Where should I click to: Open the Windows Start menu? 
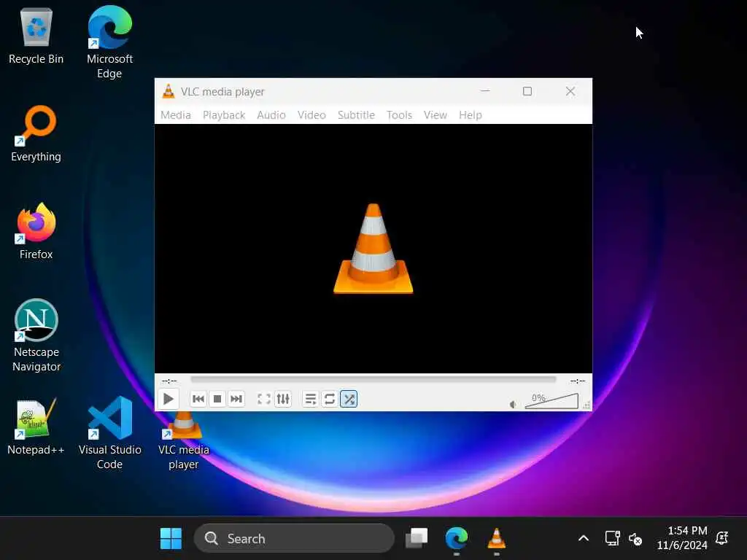[171, 539]
